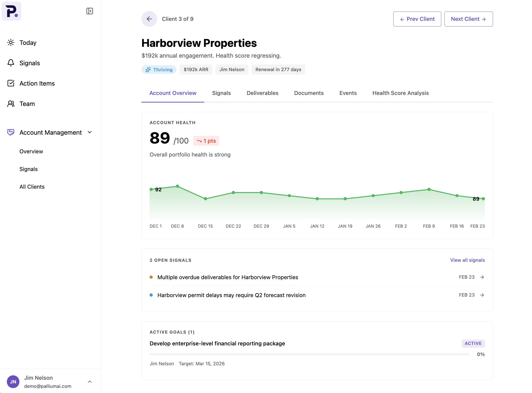Open arrow for overdue deliverables signal
The width and height of the screenshot is (532, 393).
(x=482, y=277)
